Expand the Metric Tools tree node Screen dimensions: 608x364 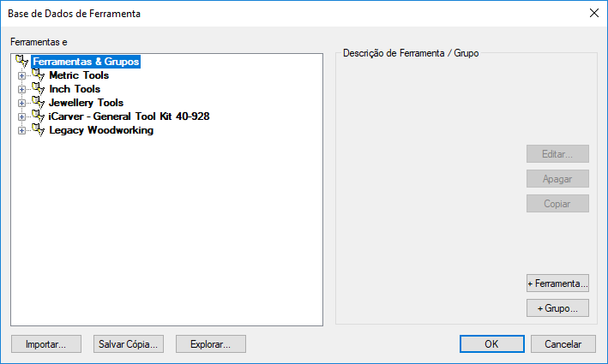[22, 76]
